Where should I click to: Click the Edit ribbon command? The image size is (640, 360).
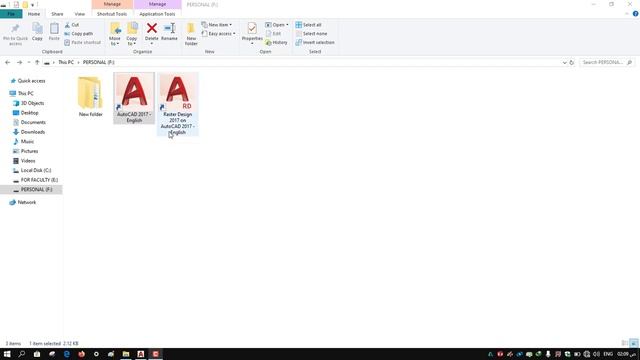point(273,33)
